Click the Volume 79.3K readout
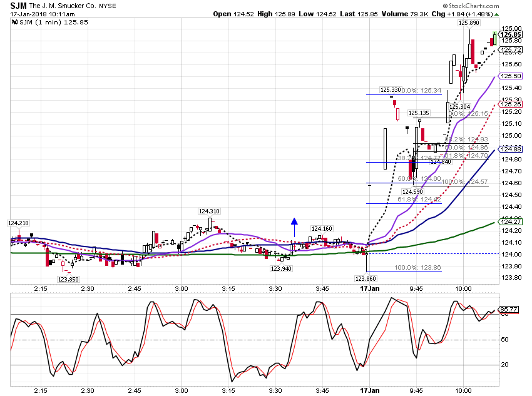Viewport: 532px width, 396px height. click(x=405, y=14)
